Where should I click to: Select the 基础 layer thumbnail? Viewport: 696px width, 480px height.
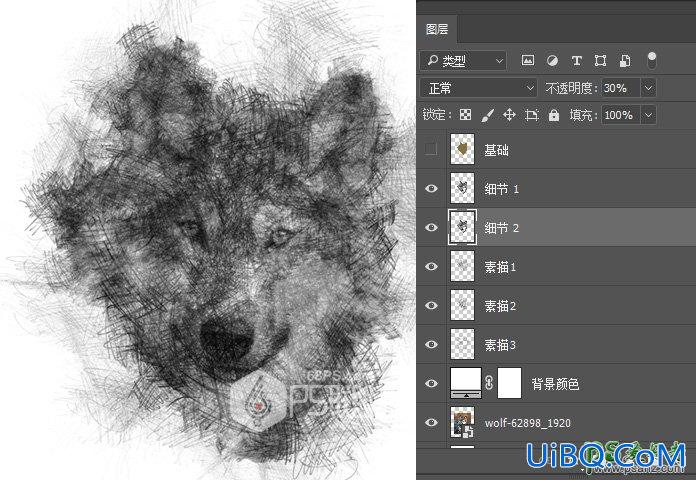(462, 149)
